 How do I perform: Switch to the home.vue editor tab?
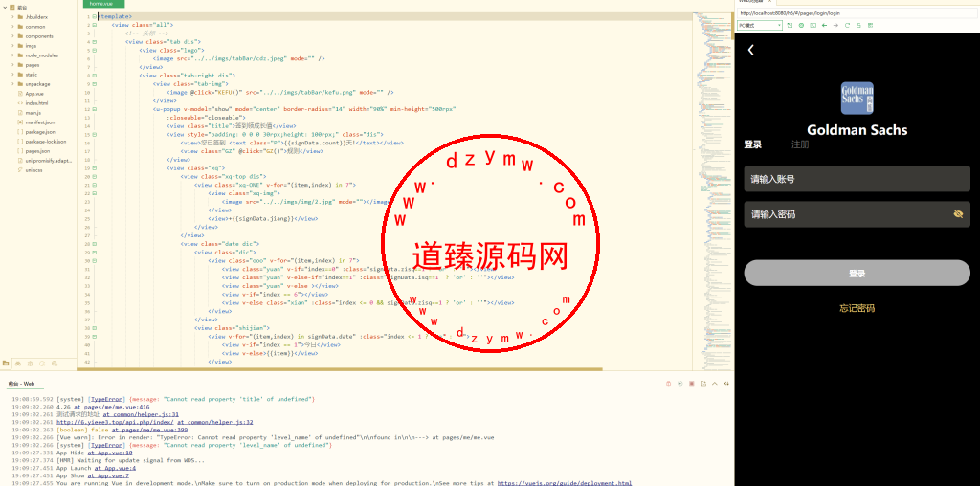(x=103, y=4)
